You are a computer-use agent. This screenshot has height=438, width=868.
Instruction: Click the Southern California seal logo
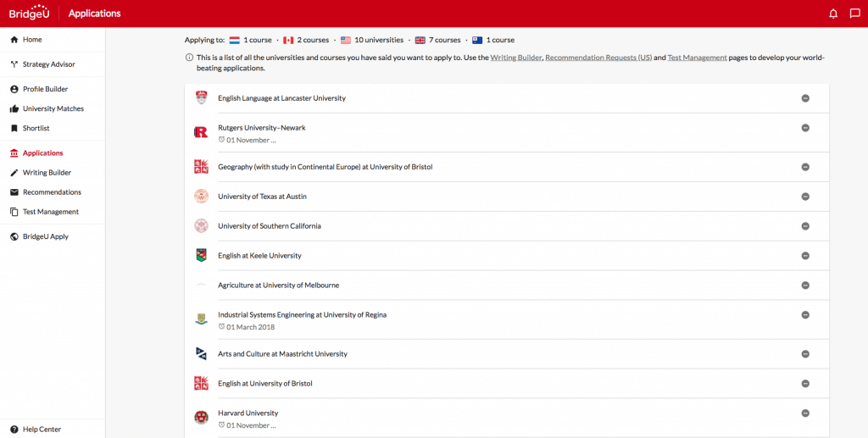202,225
